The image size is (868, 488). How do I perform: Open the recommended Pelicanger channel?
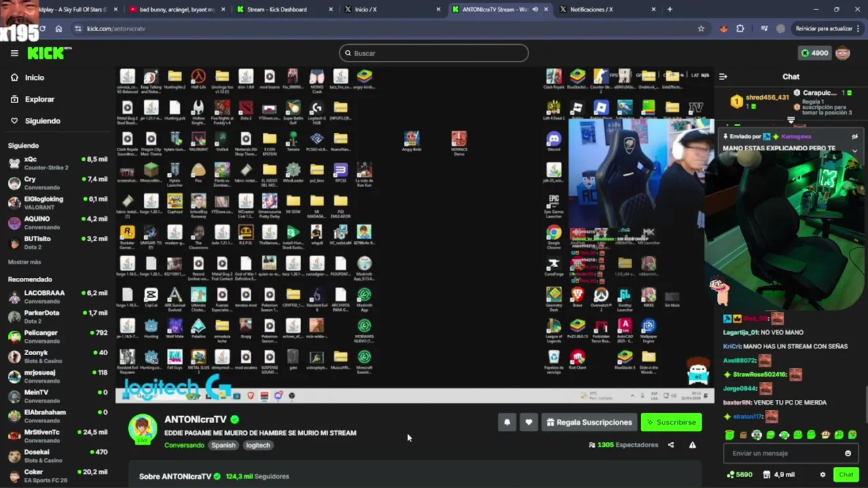58,336
